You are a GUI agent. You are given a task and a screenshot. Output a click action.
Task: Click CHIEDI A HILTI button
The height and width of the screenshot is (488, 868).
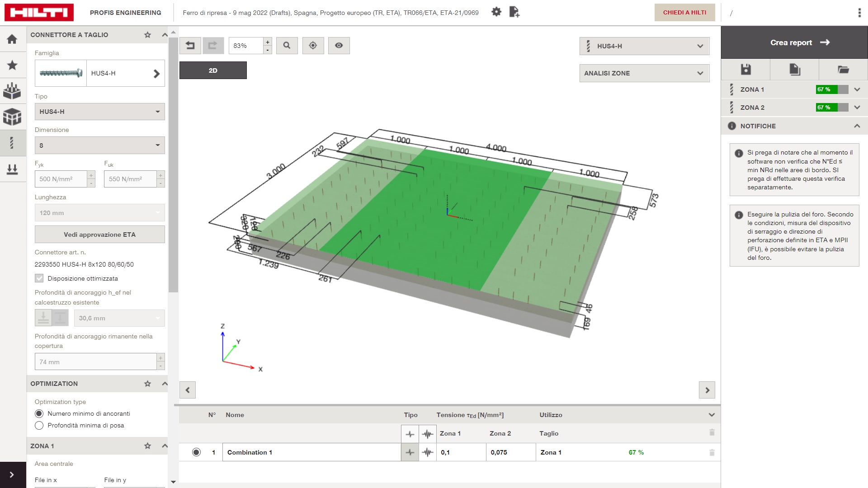[684, 13]
